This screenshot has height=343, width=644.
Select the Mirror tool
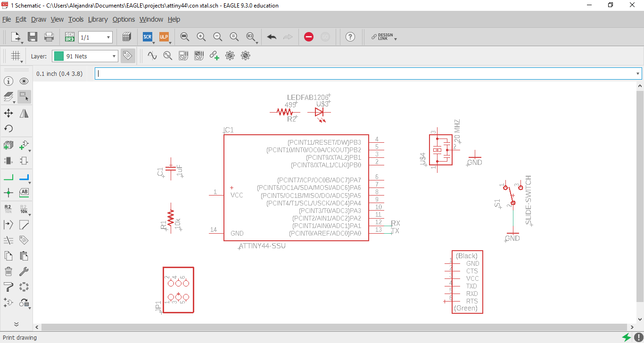click(x=24, y=113)
